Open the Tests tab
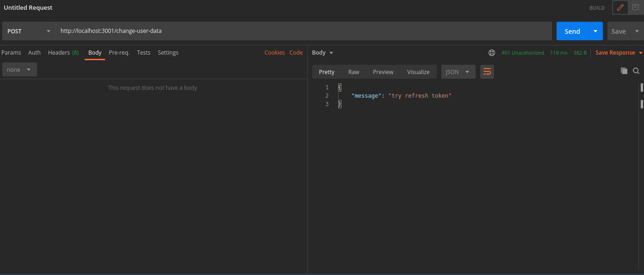This screenshot has width=644, height=275. point(143,52)
